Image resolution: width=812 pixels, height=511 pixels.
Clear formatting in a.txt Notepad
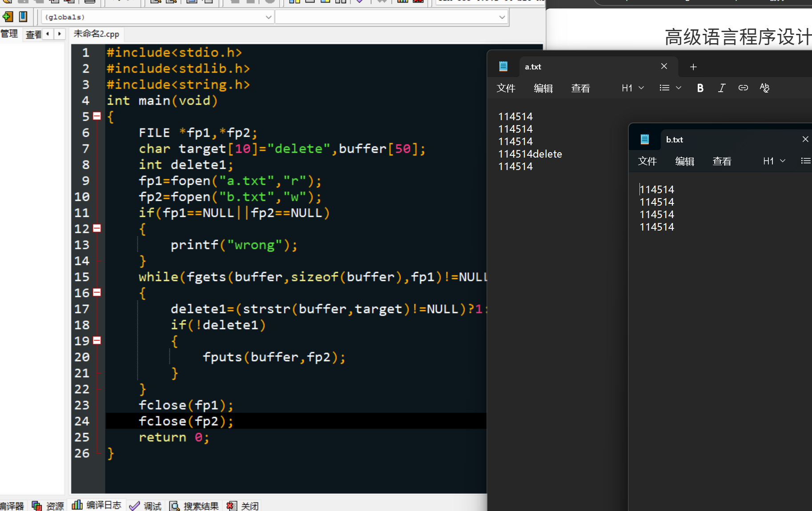(764, 88)
